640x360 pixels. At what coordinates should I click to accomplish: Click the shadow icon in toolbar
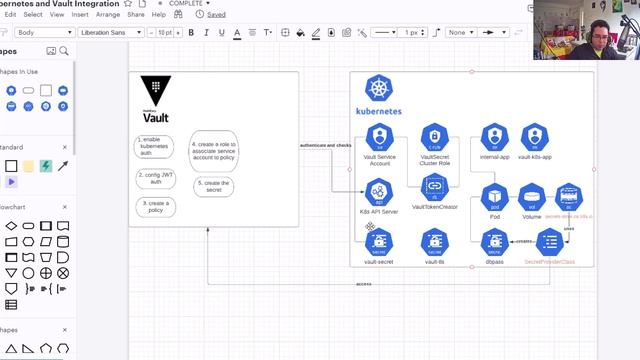point(331,33)
